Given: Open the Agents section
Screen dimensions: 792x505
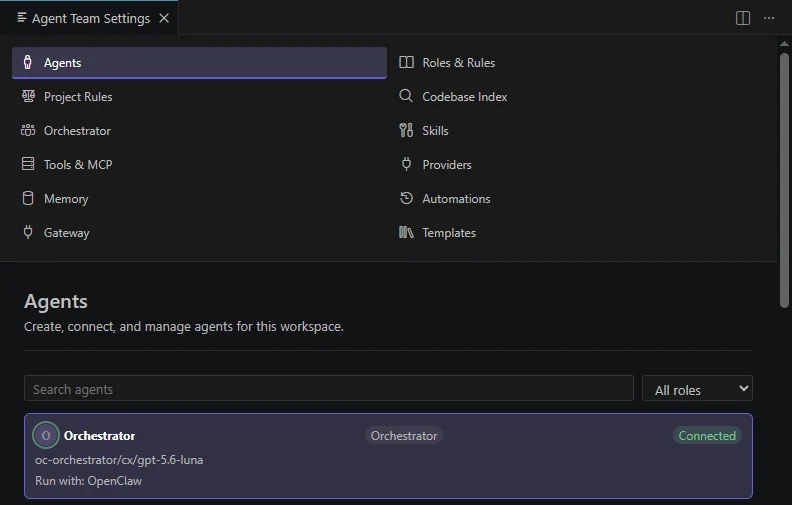Looking at the screenshot, I should point(199,63).
